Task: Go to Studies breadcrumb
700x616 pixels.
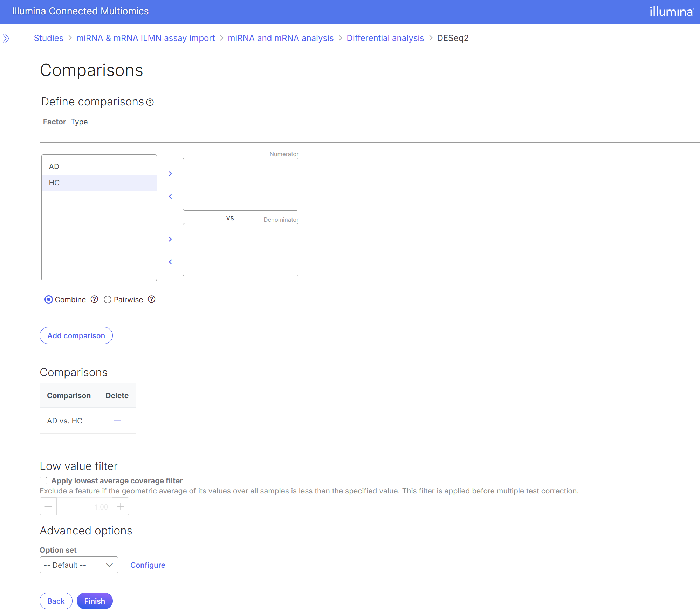Action: click(x=49, y=38)
